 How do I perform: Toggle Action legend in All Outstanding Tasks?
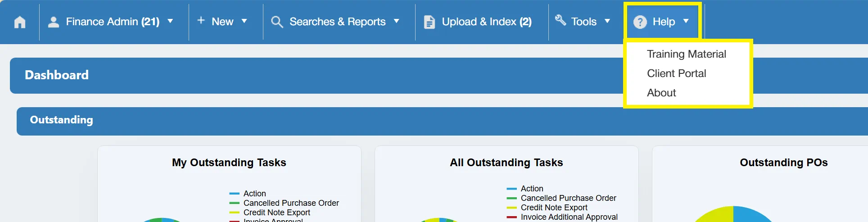525,189
